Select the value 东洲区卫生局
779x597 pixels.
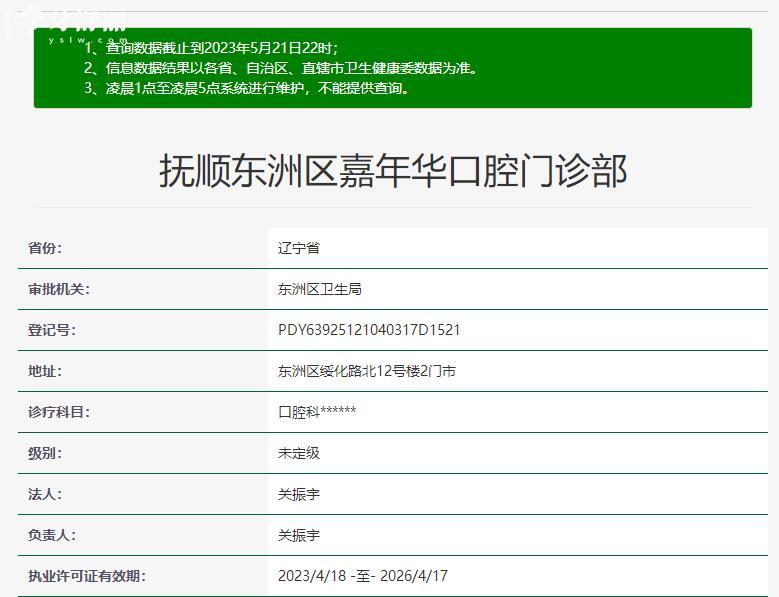pos(319,289)
